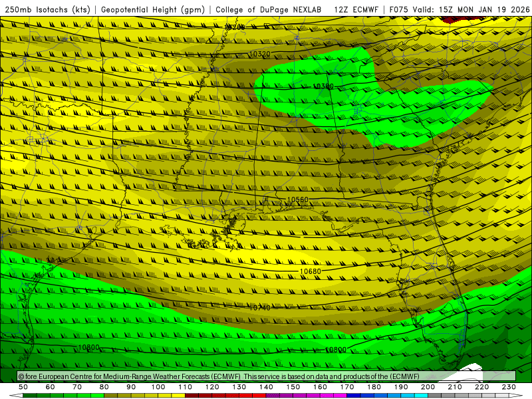Viewport: 532px width, 399px height.
Task: Click the "College of DuPage NEXLAB" header text
Action: [x=269, y=10]
